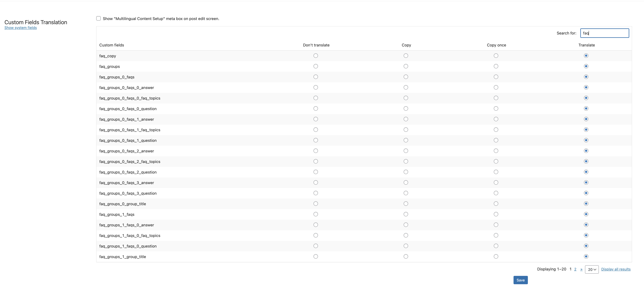
Task: Click the Search for input field
Action: click(x=604, y=33)
